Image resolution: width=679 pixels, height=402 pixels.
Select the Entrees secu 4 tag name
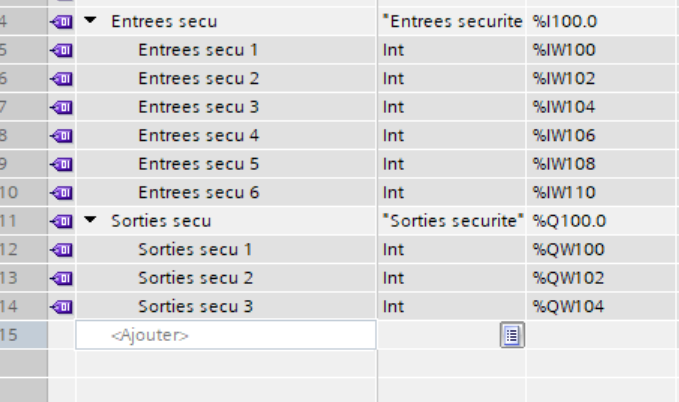(x=198, y=135)
